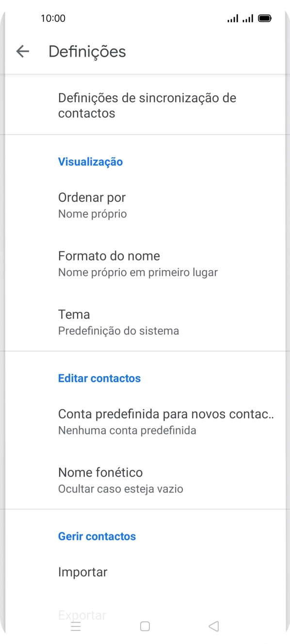Tap the Visualização section header
The image size is (290, 644).
point(90,162)
